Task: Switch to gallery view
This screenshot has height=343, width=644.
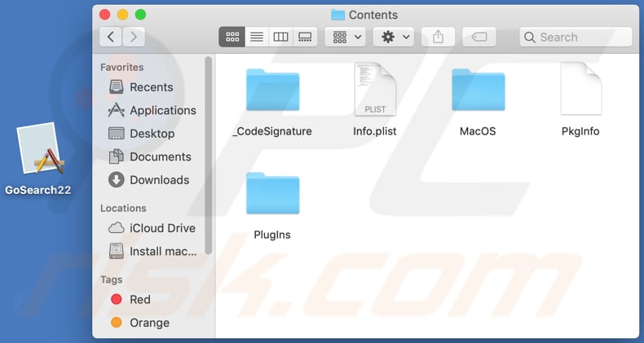Action: (305, 37)
